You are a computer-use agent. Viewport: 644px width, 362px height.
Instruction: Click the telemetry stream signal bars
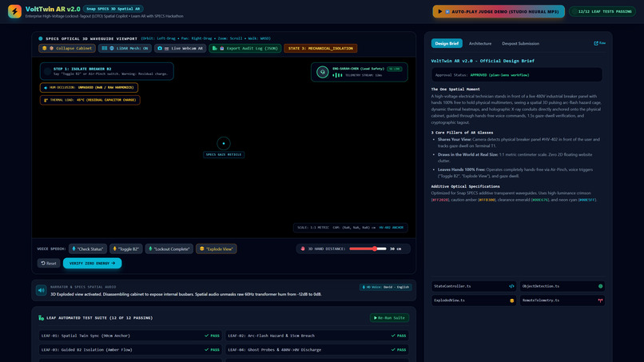tap(337, 75)
